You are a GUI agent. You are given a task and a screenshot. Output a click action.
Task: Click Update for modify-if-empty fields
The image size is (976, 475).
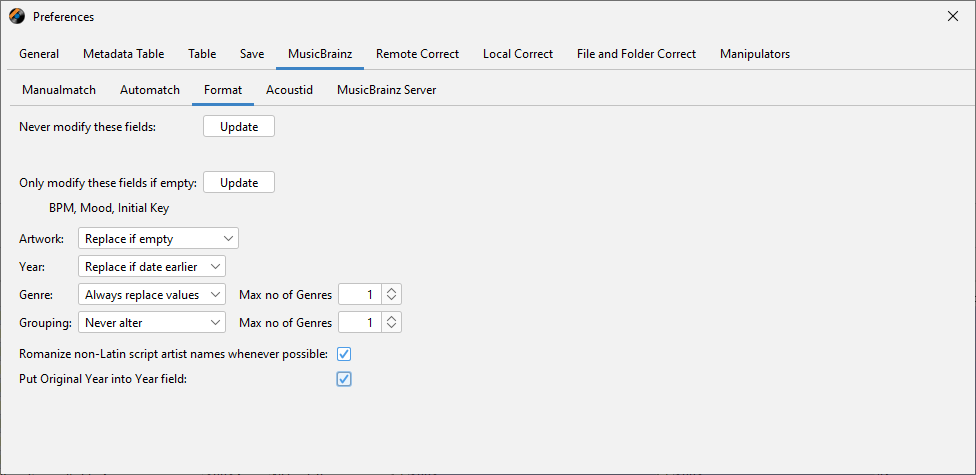click(x=239, y=183)
